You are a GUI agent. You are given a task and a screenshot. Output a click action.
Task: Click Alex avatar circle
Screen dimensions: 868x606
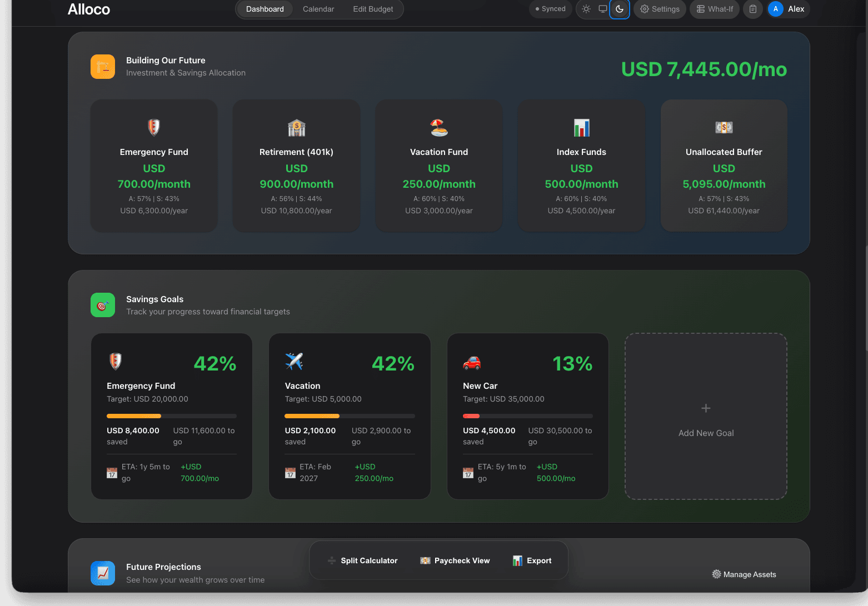776,9
